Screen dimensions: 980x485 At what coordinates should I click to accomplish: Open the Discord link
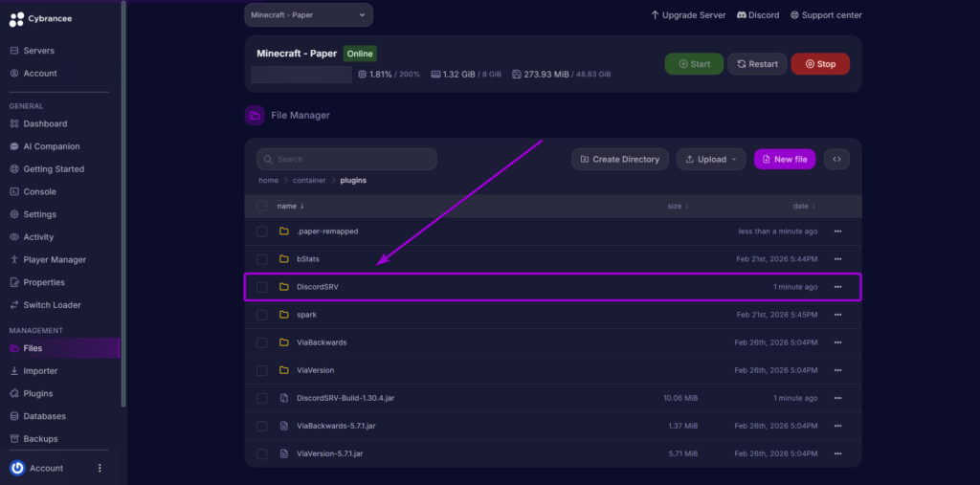pyautogui.click(x=758, y=15)
